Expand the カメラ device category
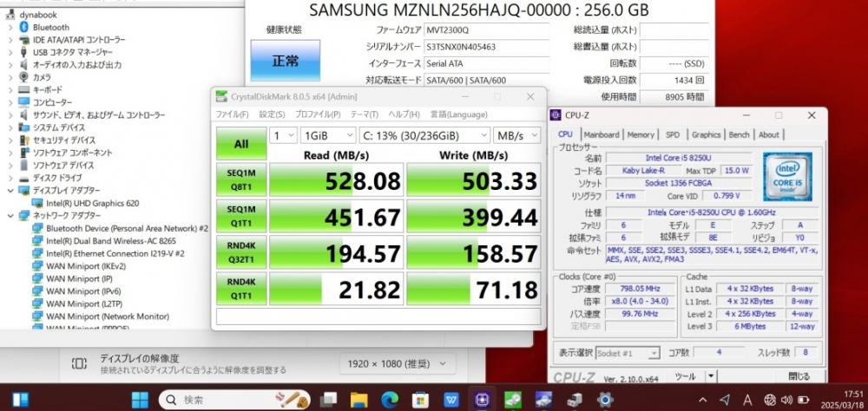This screenshot has height=411, width=868. point(10,77)
